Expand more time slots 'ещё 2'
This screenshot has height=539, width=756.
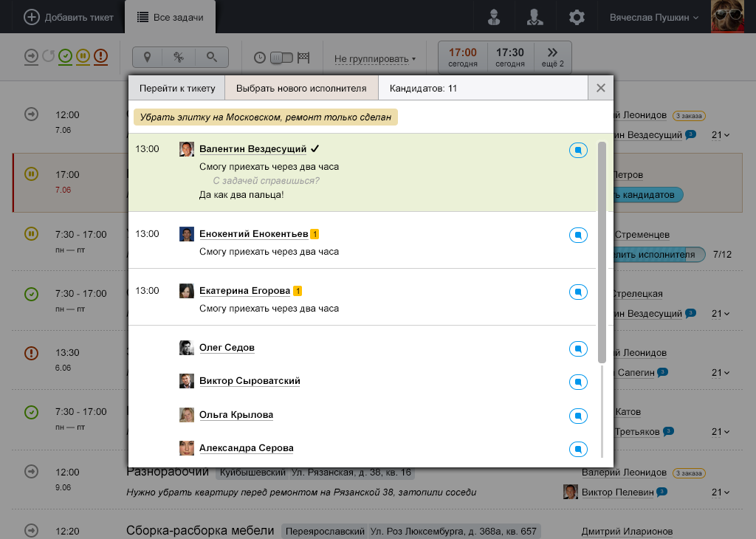tap(551, 57)
